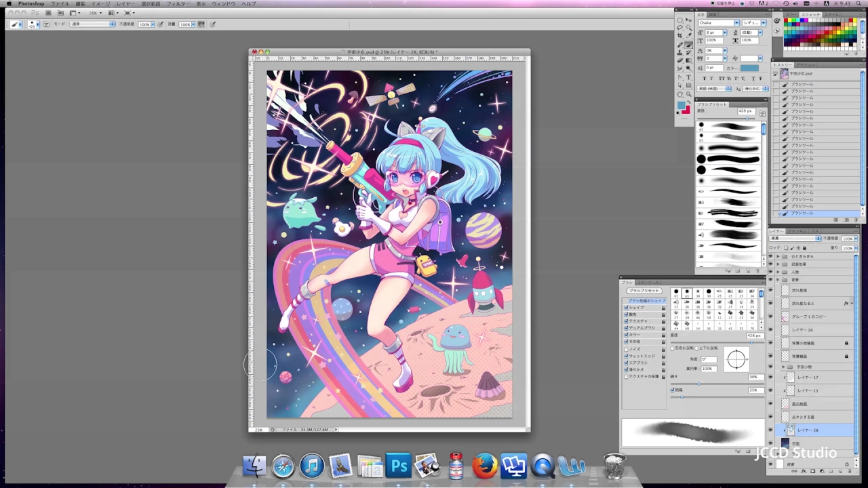868x488 pixels.
Task: Open brush panel toggle in options bar
Action: [x=46, y=24]
